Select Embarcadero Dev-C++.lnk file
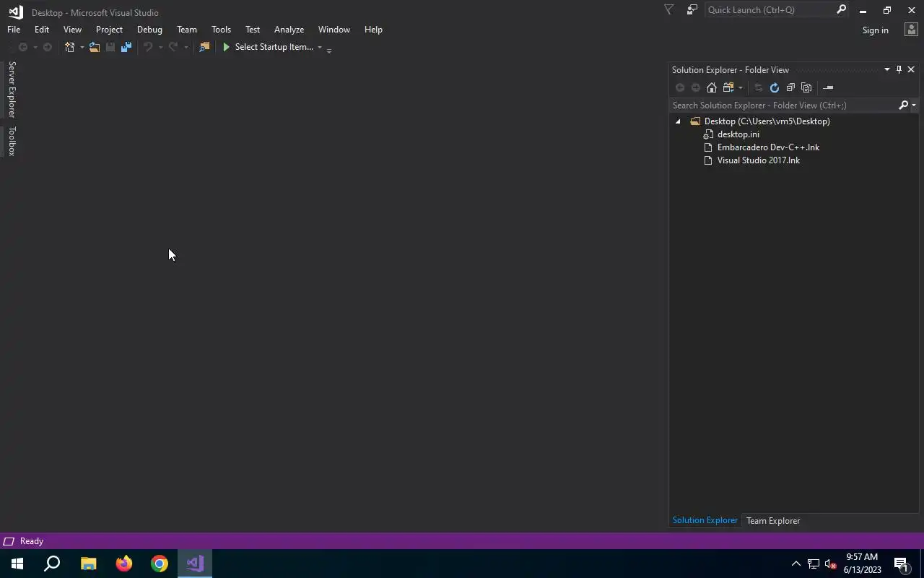This screenshot has height=578, width=924. tap(768, 147)
